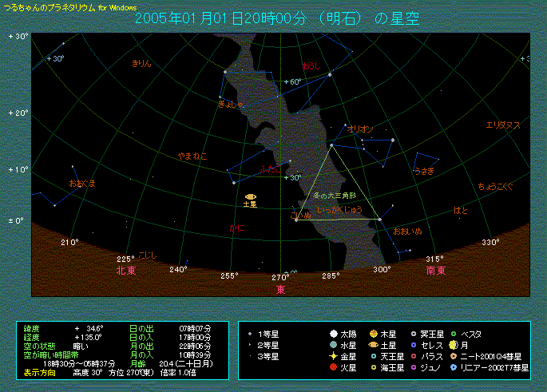The image size is (547, 392).
Task: Click the ふたご constellation label
Action: (x=271, y=169)
